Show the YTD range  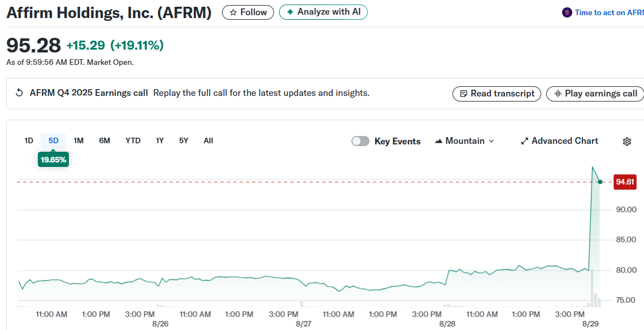133,140
